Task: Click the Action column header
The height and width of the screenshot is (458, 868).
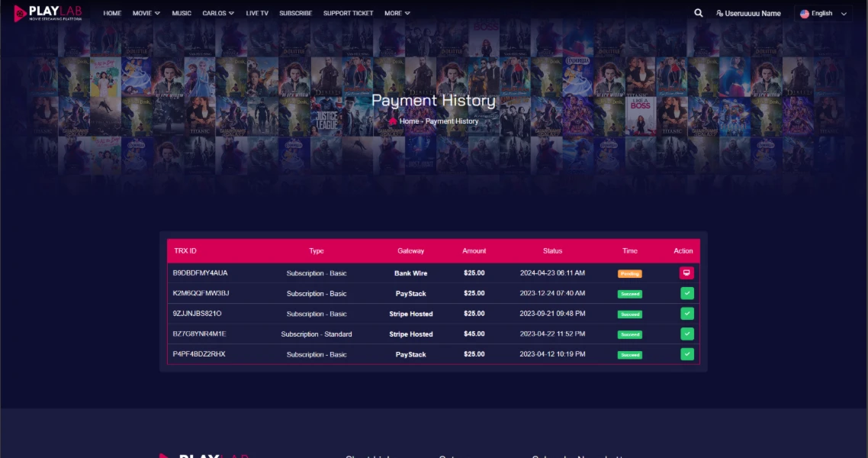Action: (x=683, y=251)
